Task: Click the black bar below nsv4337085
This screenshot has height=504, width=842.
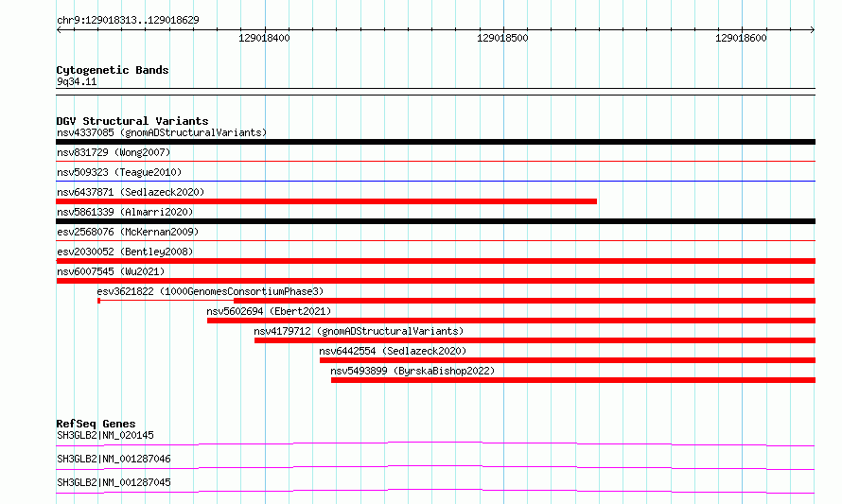Action: pyautogui.click(x=435, y=142)
